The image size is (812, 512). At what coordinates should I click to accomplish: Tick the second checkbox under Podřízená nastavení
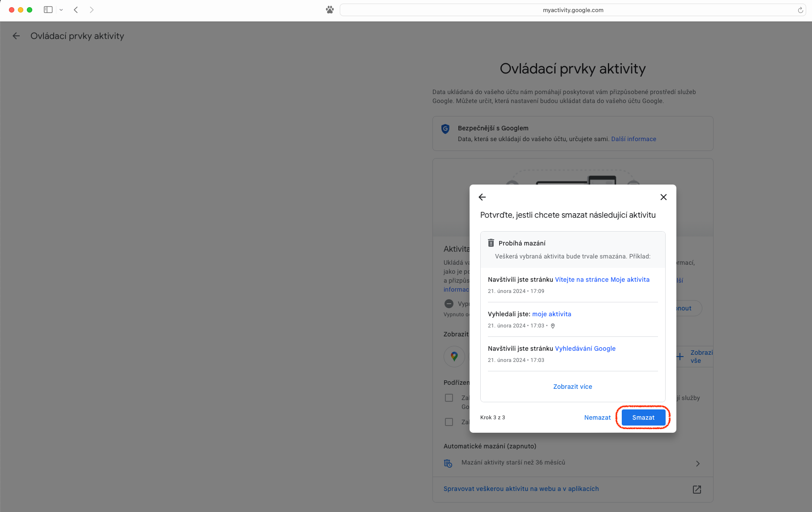pyautogui.click(x=449, y=422)
